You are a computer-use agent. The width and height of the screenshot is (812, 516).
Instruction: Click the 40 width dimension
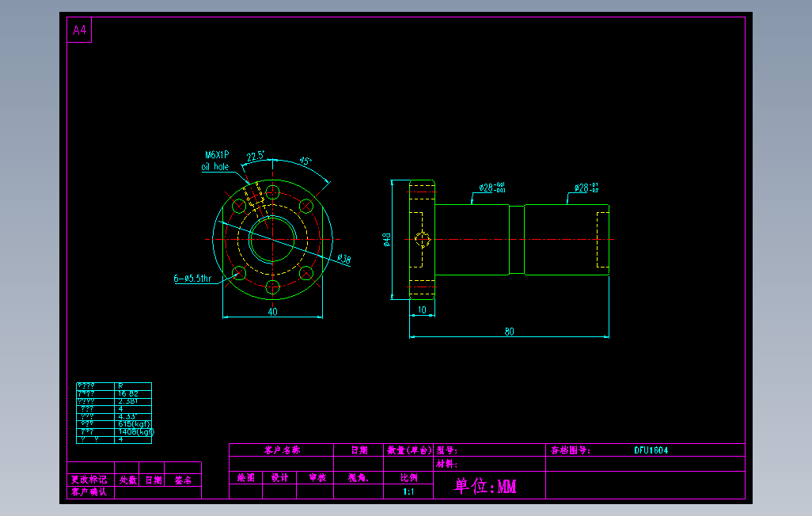(x=273, y=312)
